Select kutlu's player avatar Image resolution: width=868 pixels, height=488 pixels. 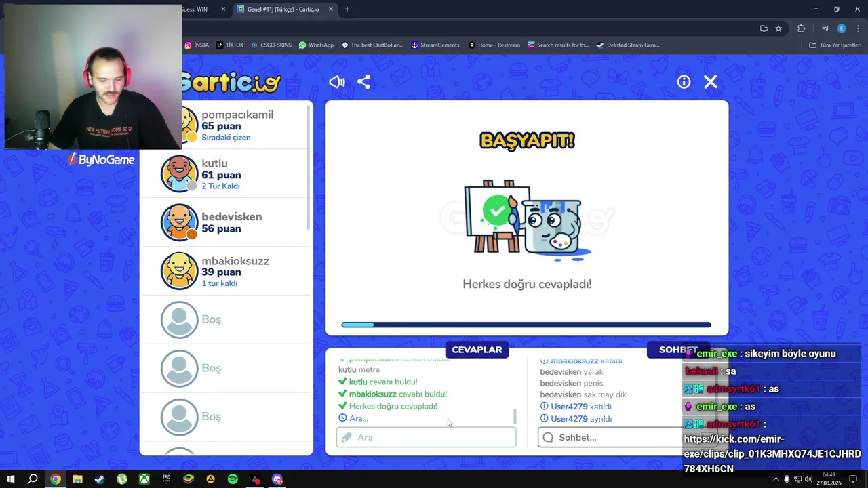[x=179, y=174]
